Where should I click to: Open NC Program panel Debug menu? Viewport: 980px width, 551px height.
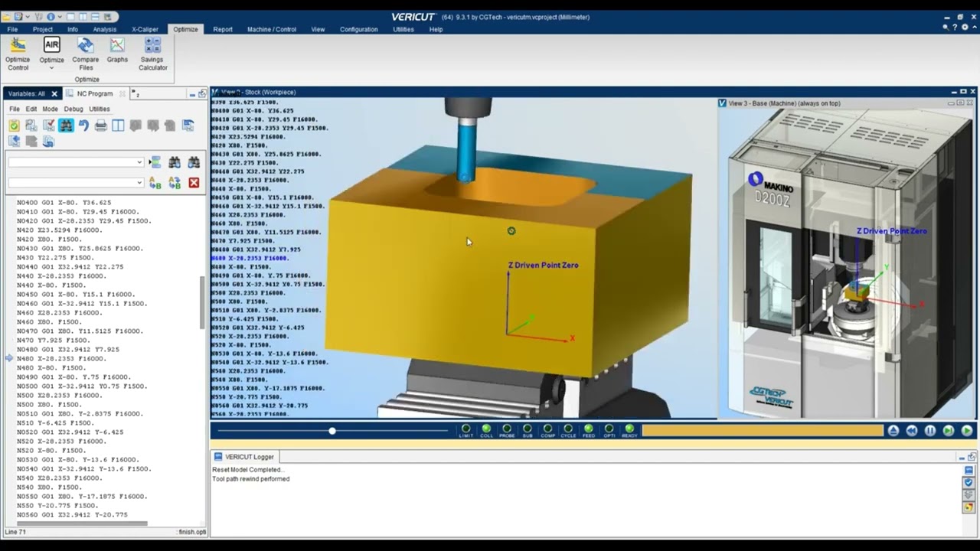[73, 109]
